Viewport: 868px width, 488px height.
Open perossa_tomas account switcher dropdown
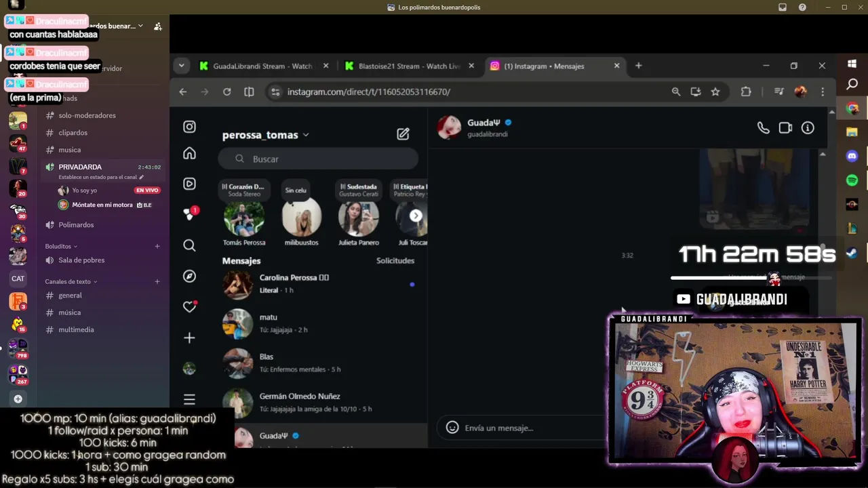266,135
